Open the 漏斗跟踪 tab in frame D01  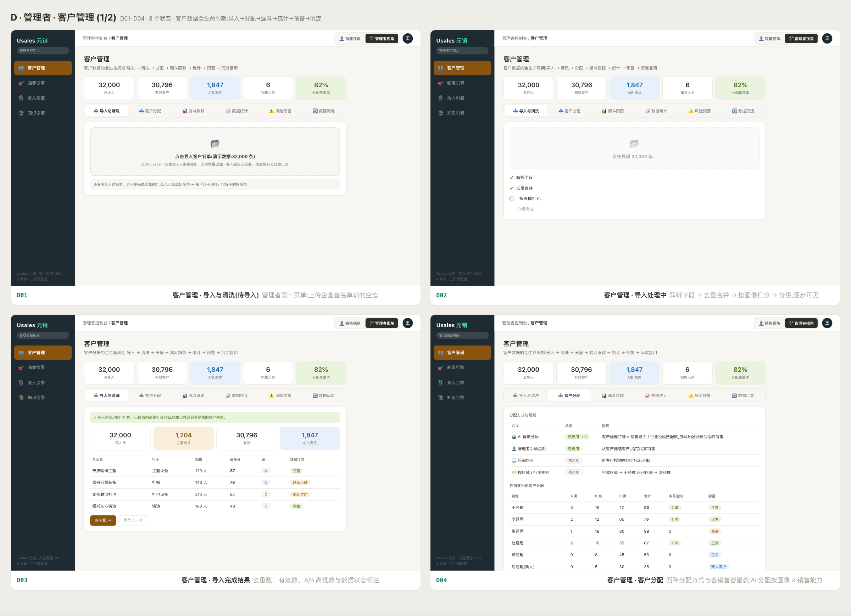[194, 111]
